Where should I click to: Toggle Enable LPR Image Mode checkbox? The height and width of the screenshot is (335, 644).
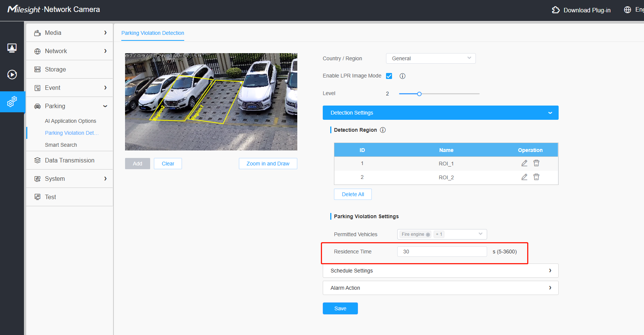(x=389, y=76)
